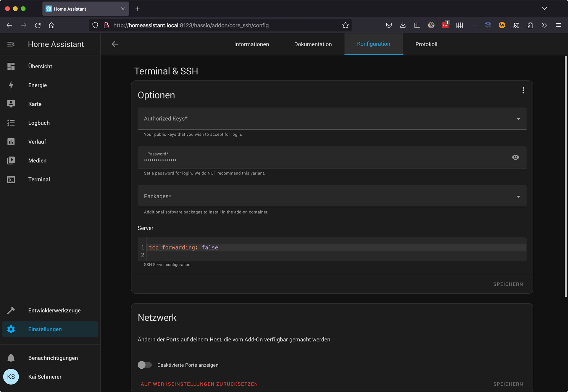
Task: Click SPEICHERN in the Optionen card
Action: (x=508, y=284)
